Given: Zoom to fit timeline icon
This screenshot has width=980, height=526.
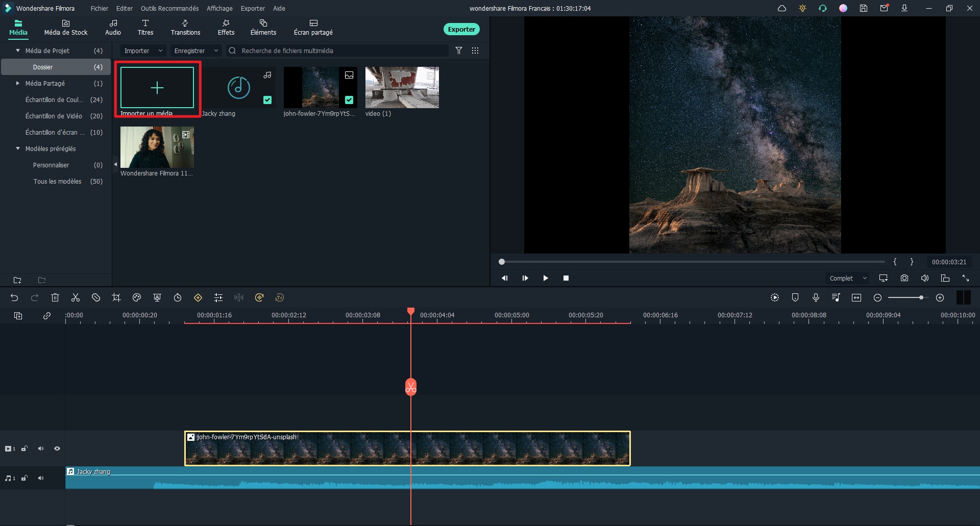Looking at the screenshot, I should coord(856,297).
